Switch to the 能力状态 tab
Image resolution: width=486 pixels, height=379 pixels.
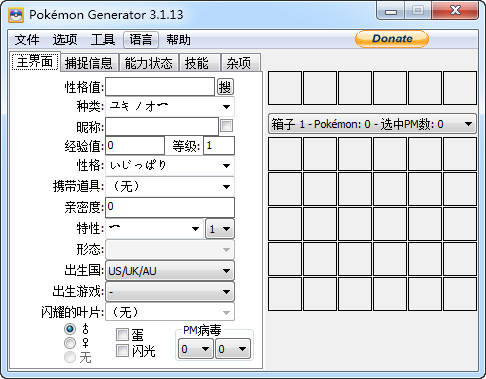pos(149,63)
